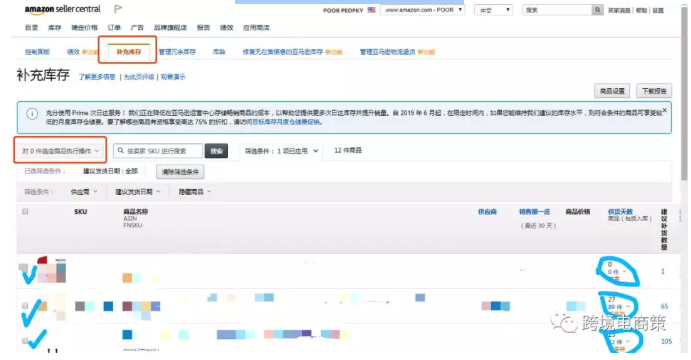Screen dimensions: 691x360
Task: Switch to the 补充库存 tab
Action: [x=129, y=52]
